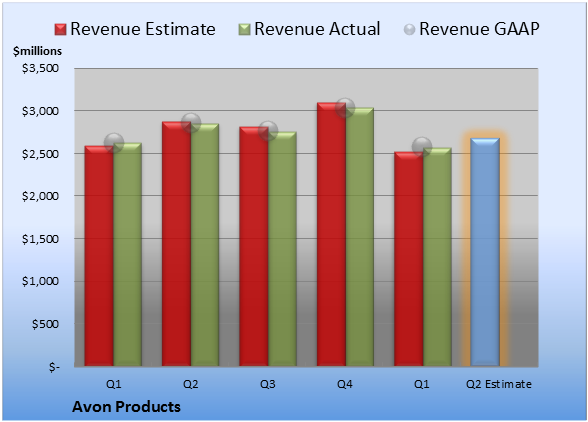Click the GAAP marker above Q4
588x422 pixels.
click(345, 108)
